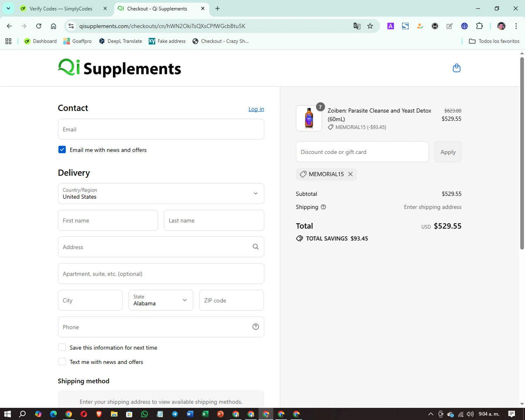Click the City input field
The width and height of the screenshot is (525, 420).
90,300
